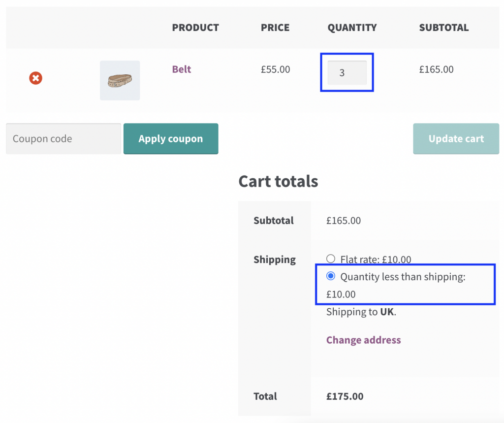
Task: Open the Belt product page
Action: pos(182,69)
